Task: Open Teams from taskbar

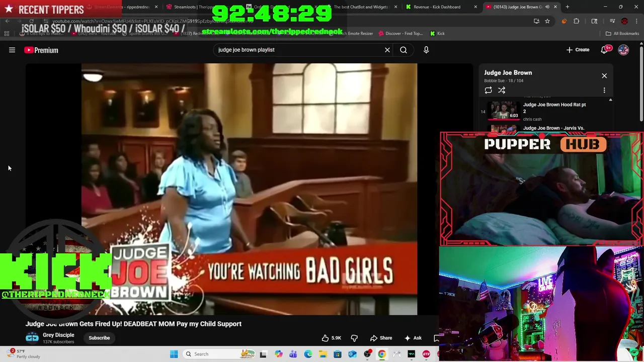Action: click(293, 354)
